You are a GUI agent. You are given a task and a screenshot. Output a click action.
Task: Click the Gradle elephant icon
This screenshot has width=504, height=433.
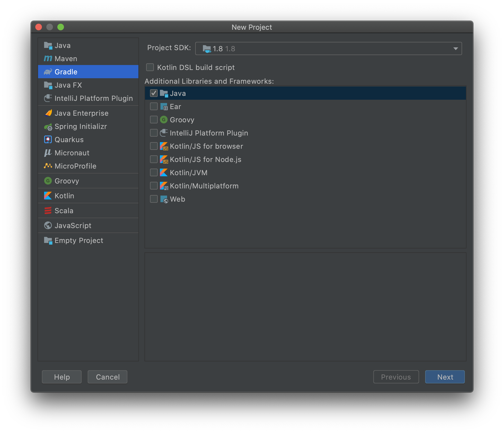(48, 72)
